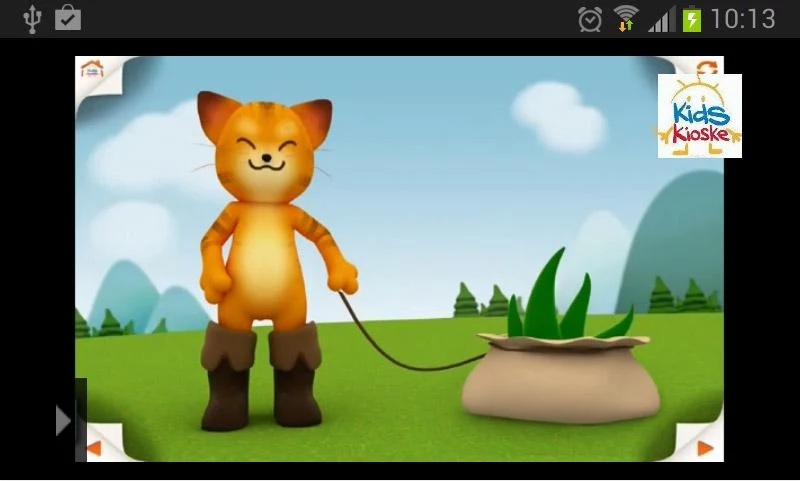Tap the home icon in top-left corner
Viewport: 800px width, 481px height.
(x=92, y=70)
